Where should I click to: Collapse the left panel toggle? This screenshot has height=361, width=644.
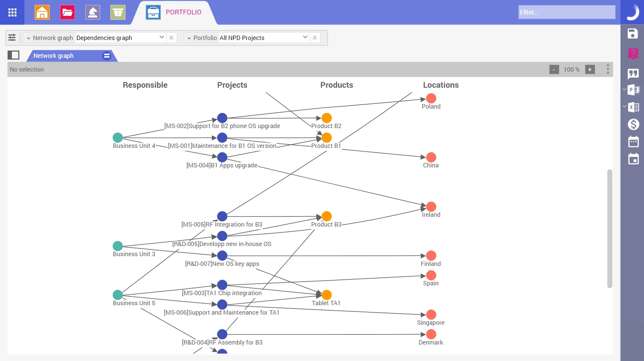[x=13, y=55]
